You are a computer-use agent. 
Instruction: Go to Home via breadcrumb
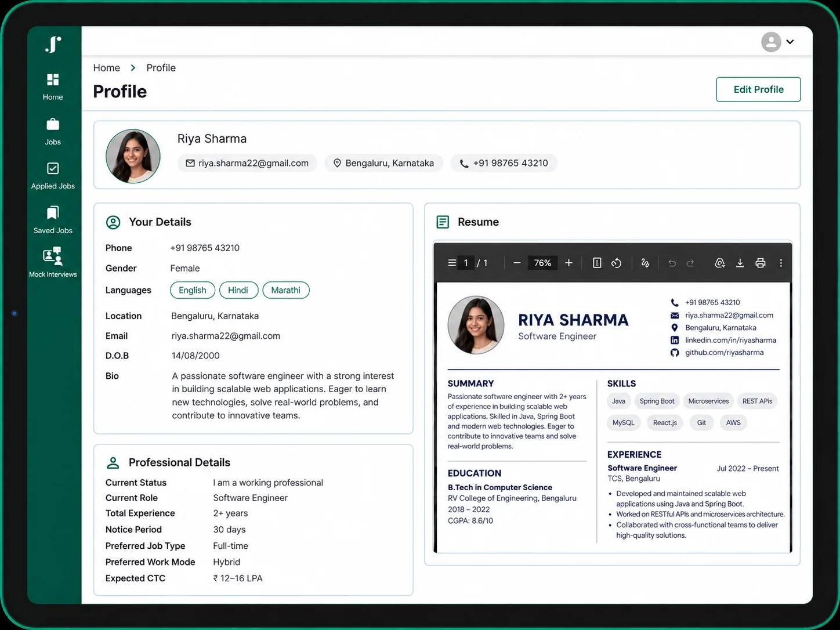pyautogui.click(x=107, y=68)
